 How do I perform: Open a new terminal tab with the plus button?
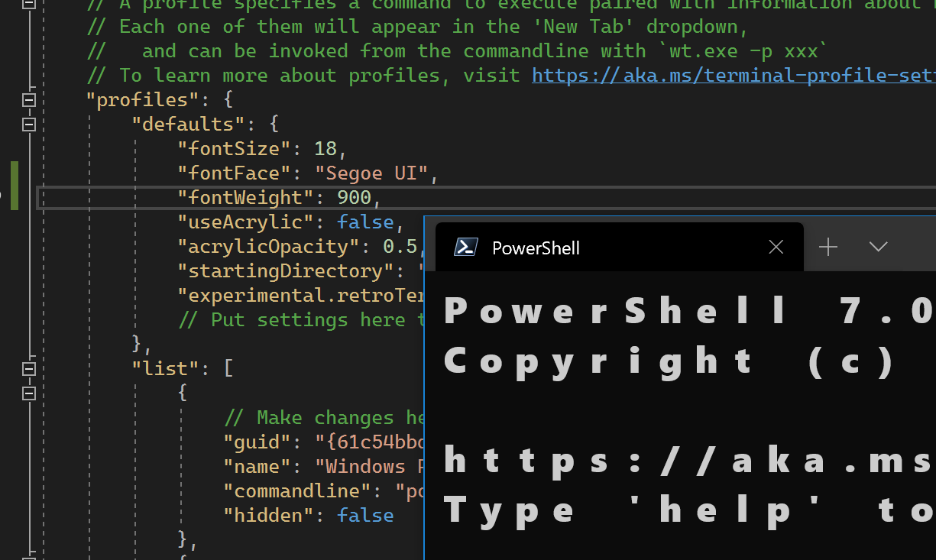tap(828, 247)
